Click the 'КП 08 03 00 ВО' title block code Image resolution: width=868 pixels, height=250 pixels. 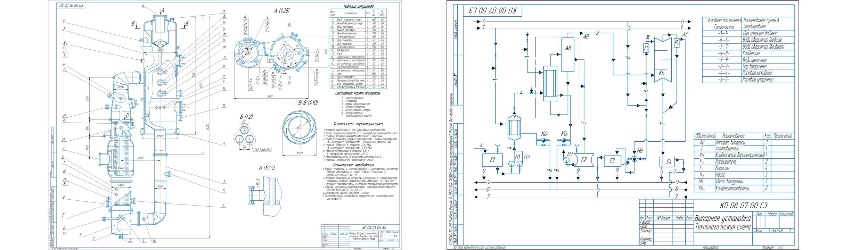374,228
